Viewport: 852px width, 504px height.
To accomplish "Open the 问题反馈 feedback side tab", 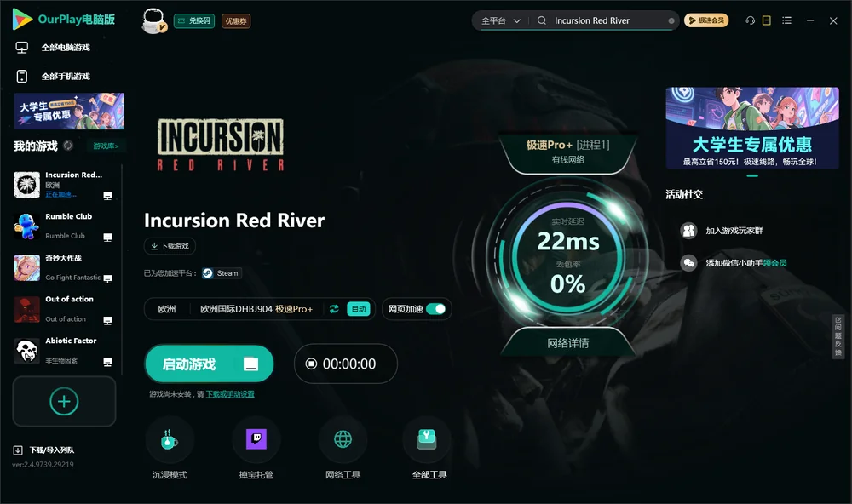I will pyautogui.click(x=838, y=337).
